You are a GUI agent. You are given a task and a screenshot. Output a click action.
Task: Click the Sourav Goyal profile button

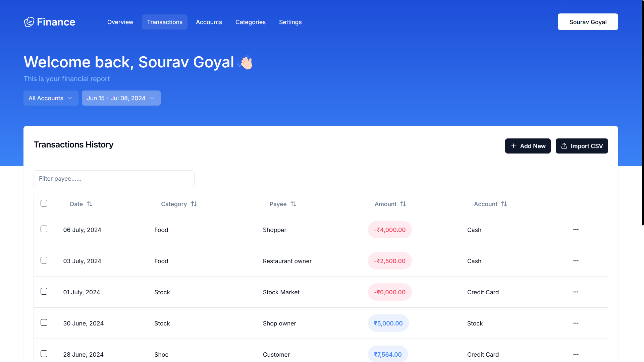point(588,22)
